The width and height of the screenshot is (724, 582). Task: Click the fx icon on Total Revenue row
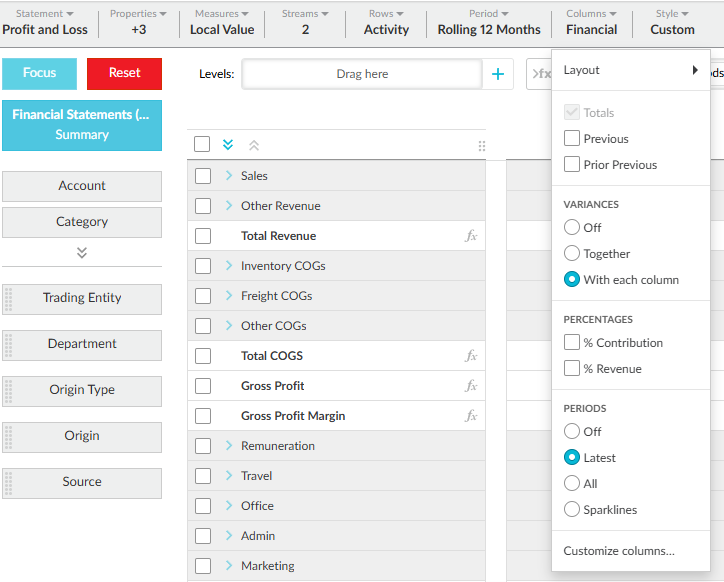point(471,236)
